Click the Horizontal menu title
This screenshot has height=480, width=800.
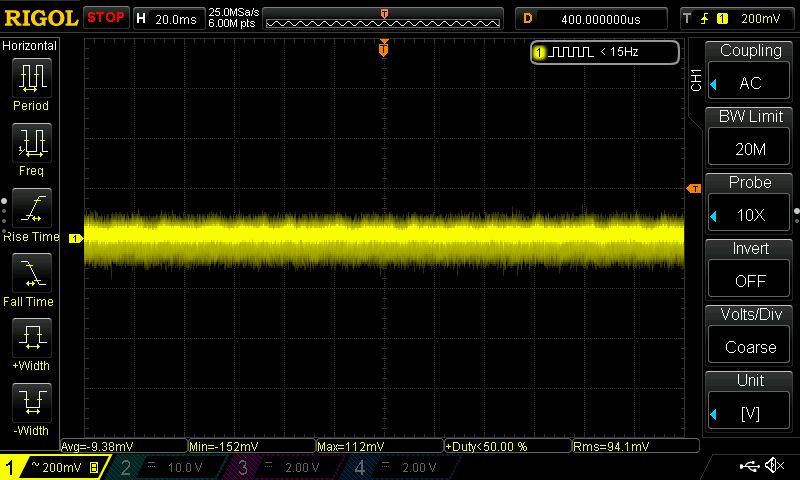[x=29, y=45]
